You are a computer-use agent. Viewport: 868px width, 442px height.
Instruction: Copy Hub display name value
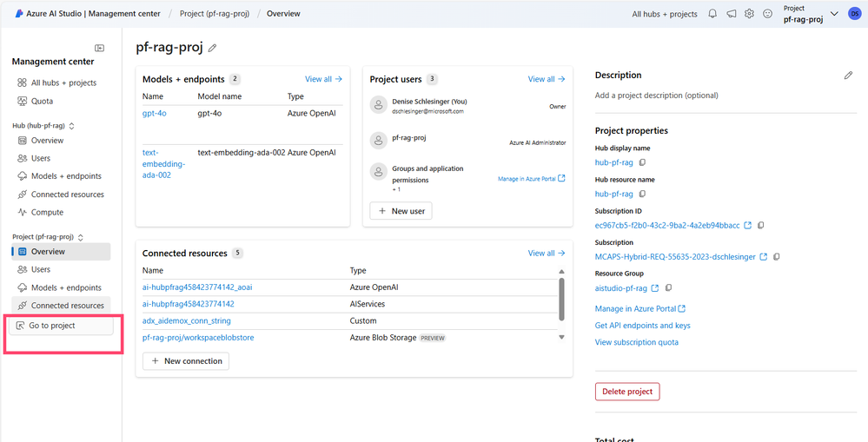click(642, 162)
